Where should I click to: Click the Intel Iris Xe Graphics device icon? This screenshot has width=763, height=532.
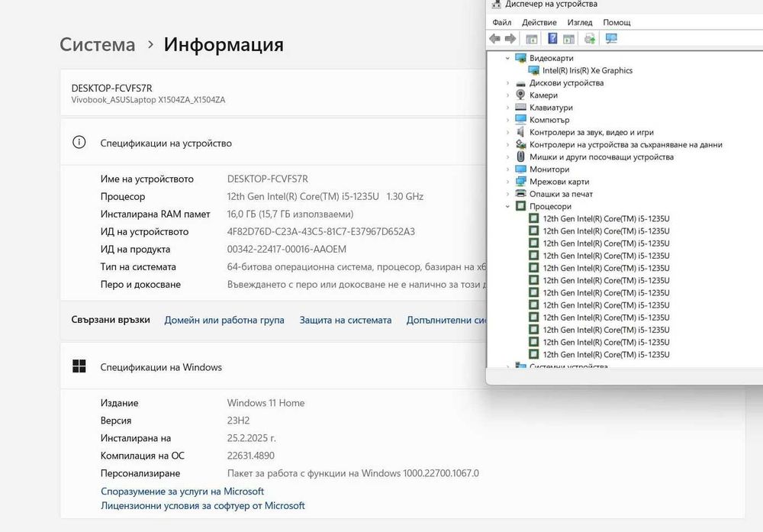(534, 70)
